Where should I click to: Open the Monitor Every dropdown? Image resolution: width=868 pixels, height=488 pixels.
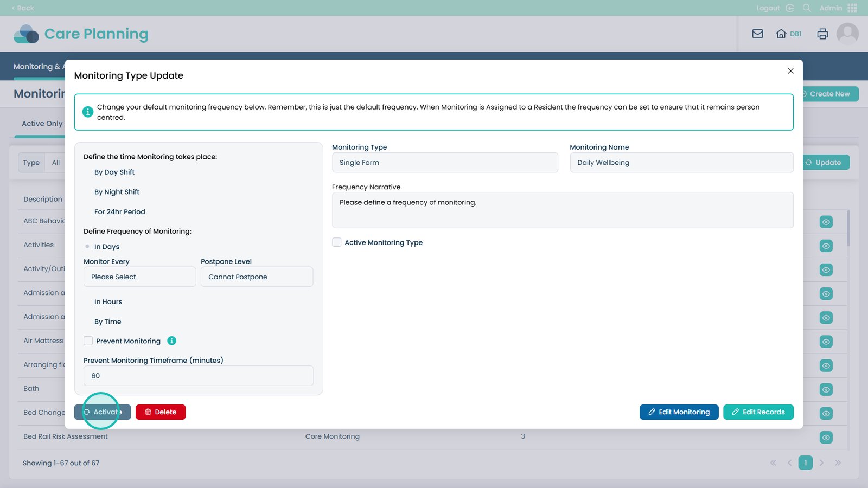139,277
